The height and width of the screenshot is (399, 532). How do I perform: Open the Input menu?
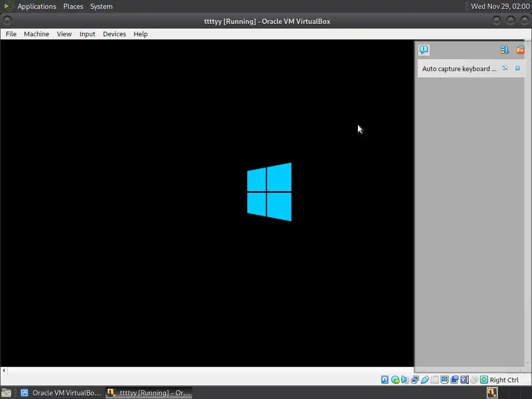click(x=87, y=34)
